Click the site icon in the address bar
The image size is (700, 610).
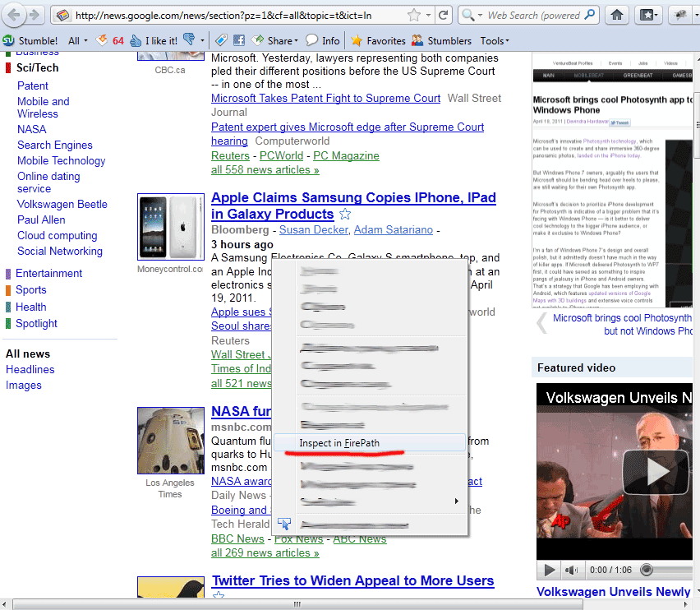pyautogui.click(x=63, y=16)
